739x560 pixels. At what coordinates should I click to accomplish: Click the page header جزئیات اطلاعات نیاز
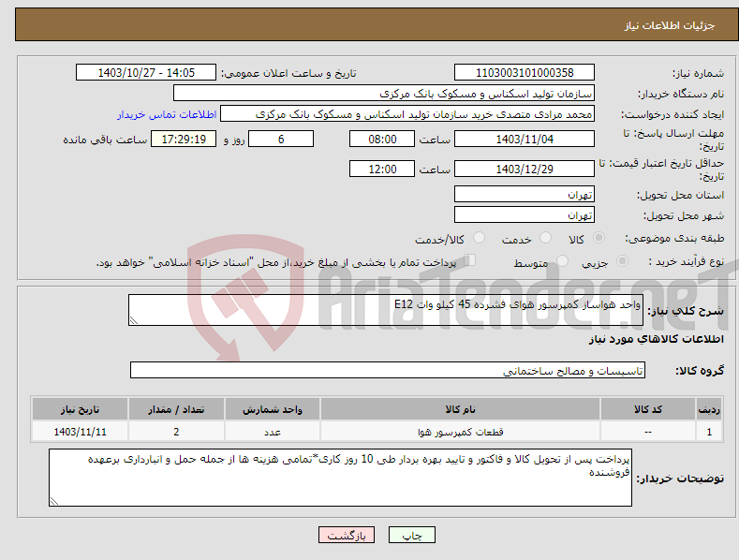[x=670, y=25]
